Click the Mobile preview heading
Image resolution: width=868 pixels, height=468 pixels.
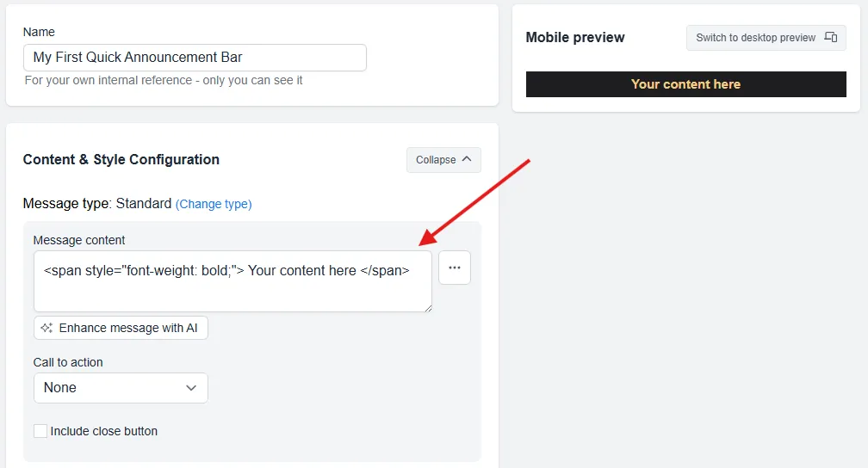pyautogui.click(x=575, y=38)
